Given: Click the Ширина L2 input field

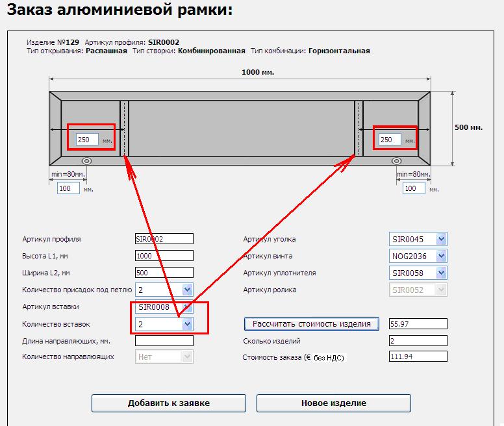Looking at the screenshot, I should pyautogui.click(x=164, y=273).
